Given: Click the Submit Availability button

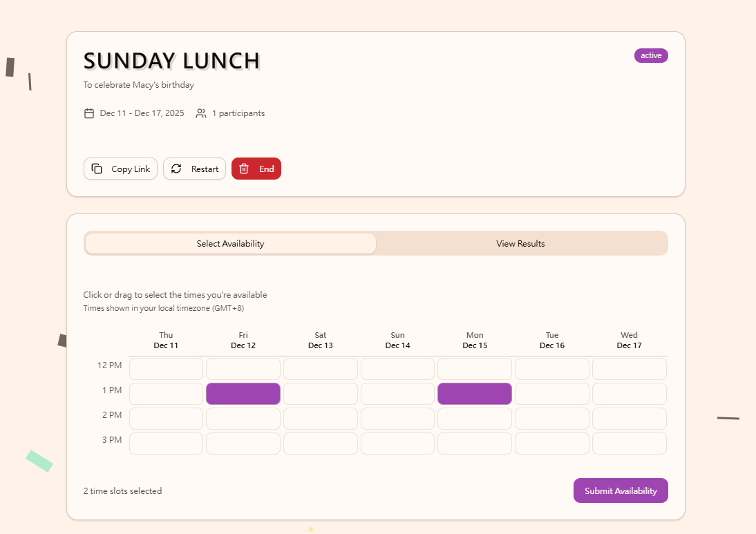Looking at the screenshot, I should 621,490.
